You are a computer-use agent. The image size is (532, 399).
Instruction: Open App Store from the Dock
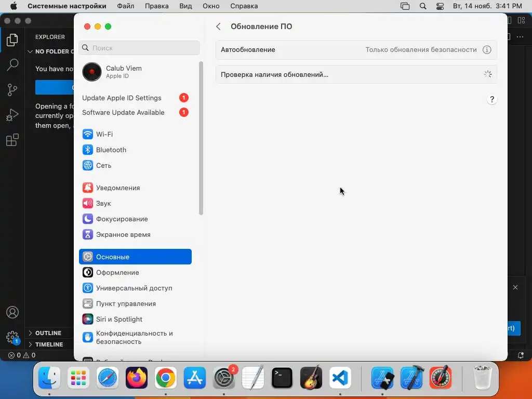[x=195, y=378]
